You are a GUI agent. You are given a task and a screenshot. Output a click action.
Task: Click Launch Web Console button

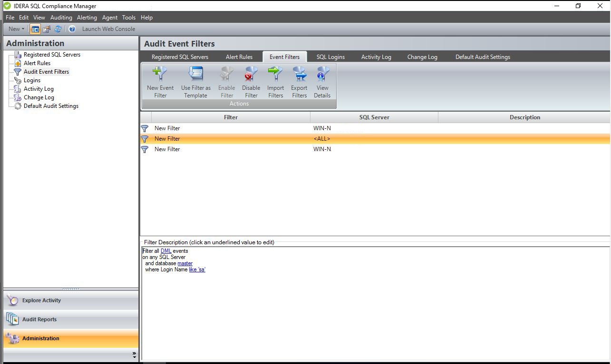[x=108, y=29]
